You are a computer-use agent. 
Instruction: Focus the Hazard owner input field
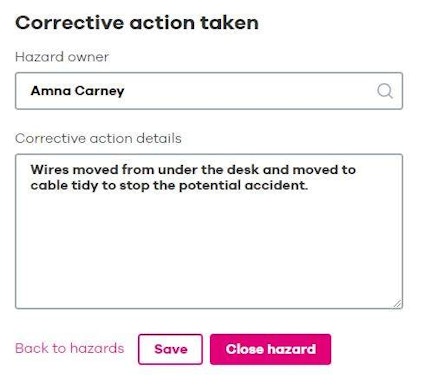(x=209, y=91)
